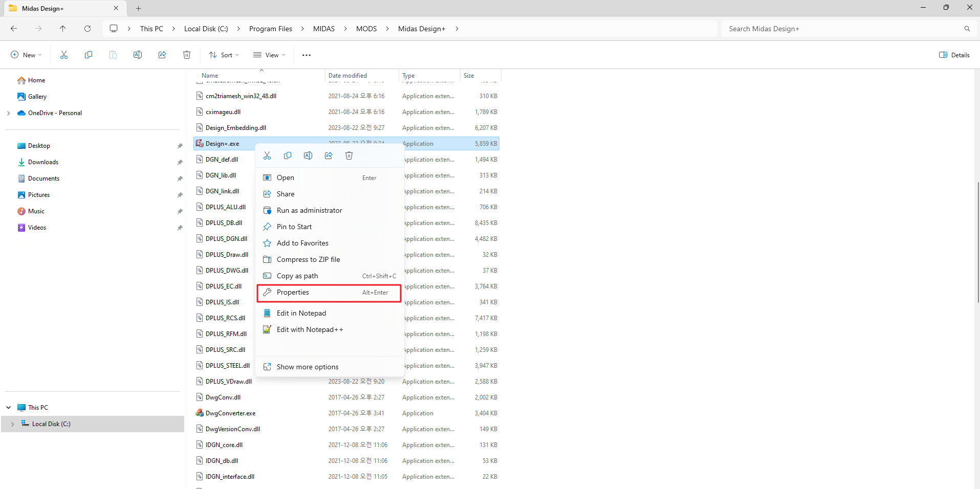Screen dimensions: 980x489
Task: Open Home in navigation pane
Action: pos(37,80)
